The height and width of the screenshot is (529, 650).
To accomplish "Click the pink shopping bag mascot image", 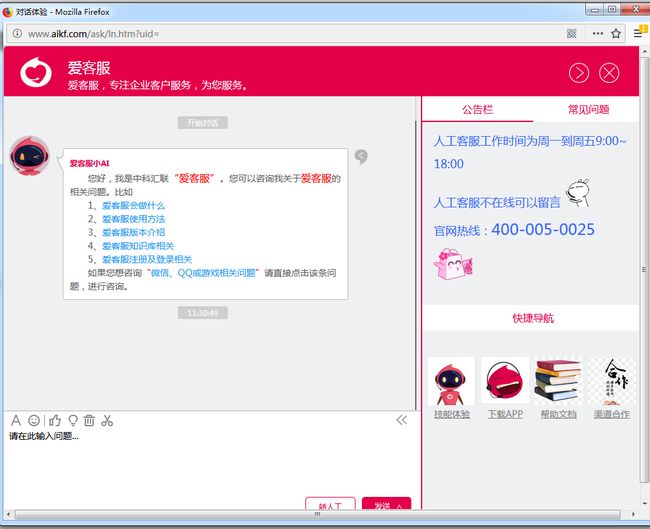I will coord(453,264).
